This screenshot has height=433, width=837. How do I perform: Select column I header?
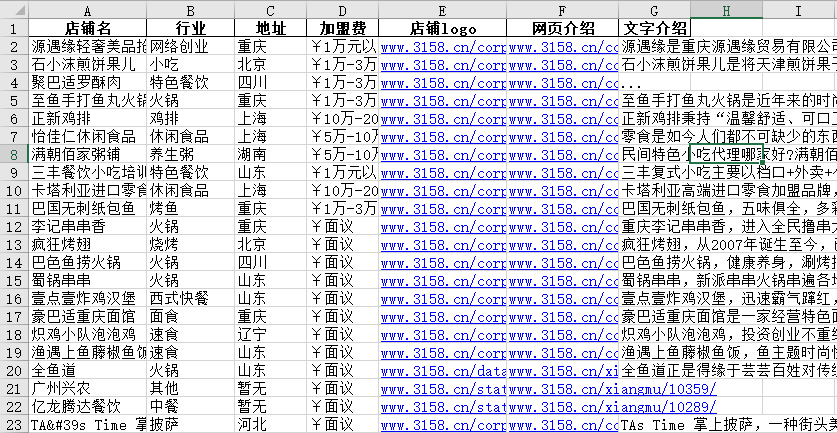pyautogui.click(x=799, y=10)
